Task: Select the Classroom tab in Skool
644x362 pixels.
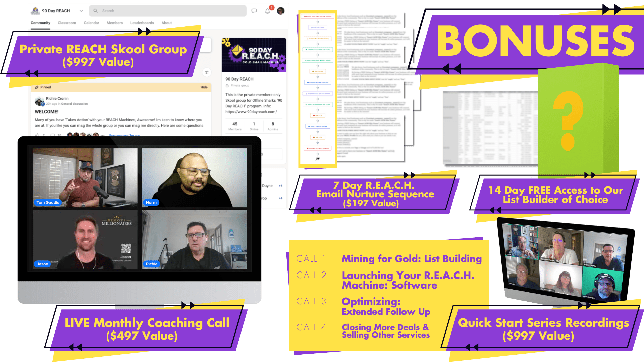Action: click(x=67, y=22)
